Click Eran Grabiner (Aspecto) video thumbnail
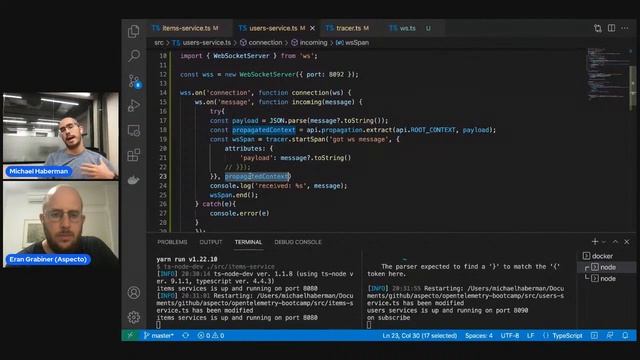640x360 pixels. coord(61,224)
